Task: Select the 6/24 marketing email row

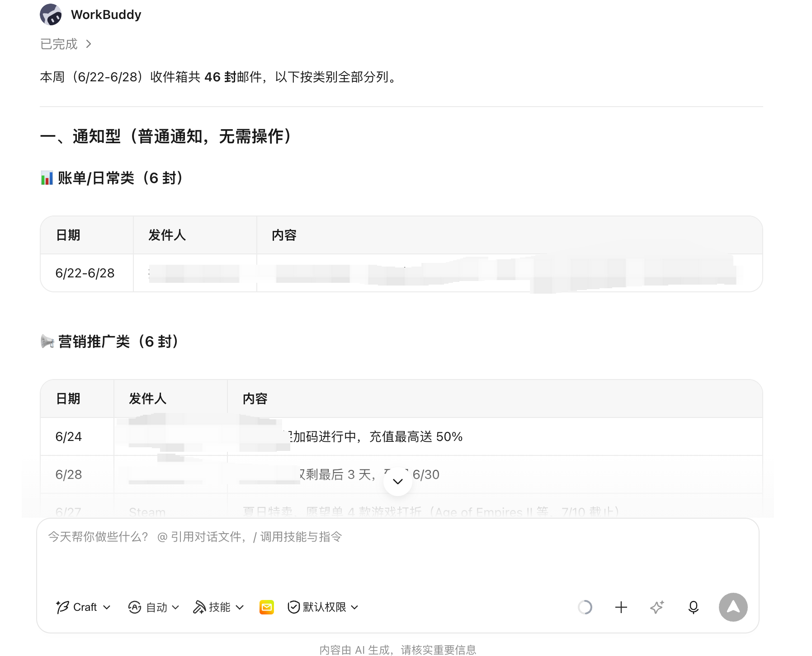Action: point(401,436)
